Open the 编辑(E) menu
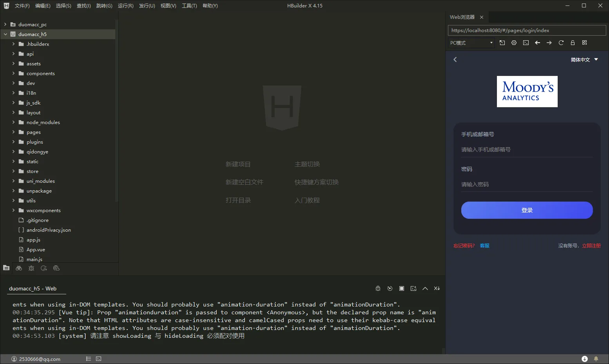This screenshot has width=609, height=364. (43, 5)
